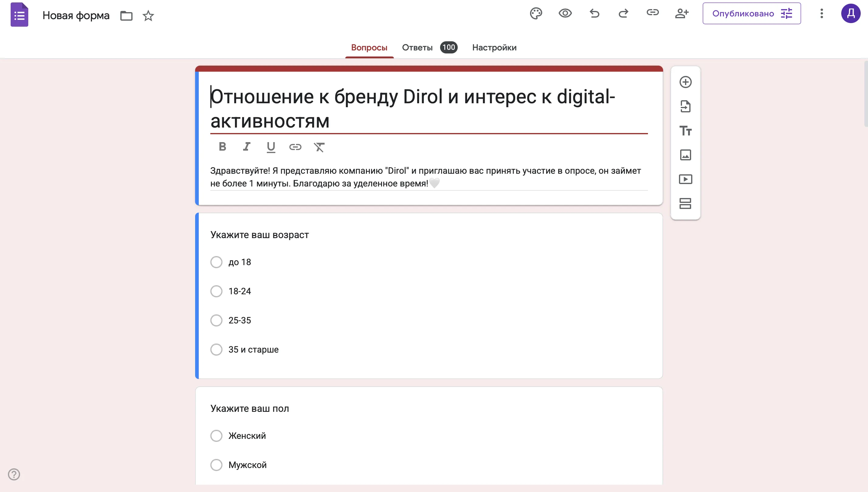Switch to the Ответы tab
The width and height of the screenshot is (868, 492).
pos(417,48)
